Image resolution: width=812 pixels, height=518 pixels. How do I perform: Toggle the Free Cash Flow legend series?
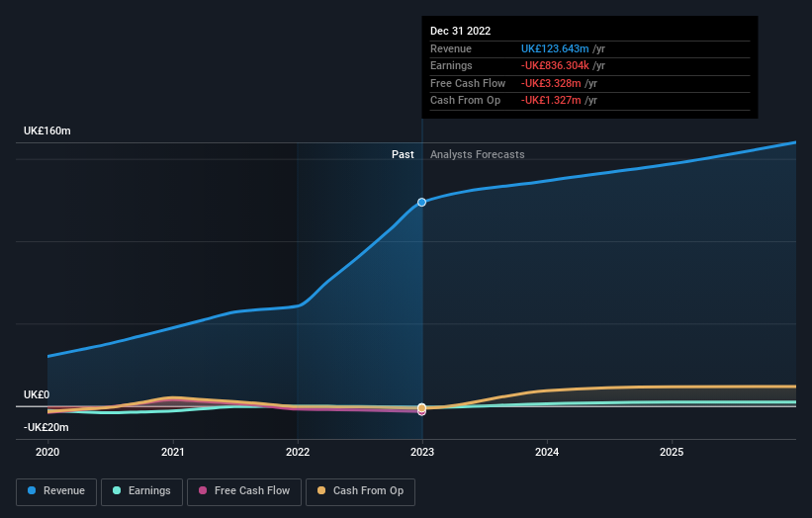pos(244,491)
